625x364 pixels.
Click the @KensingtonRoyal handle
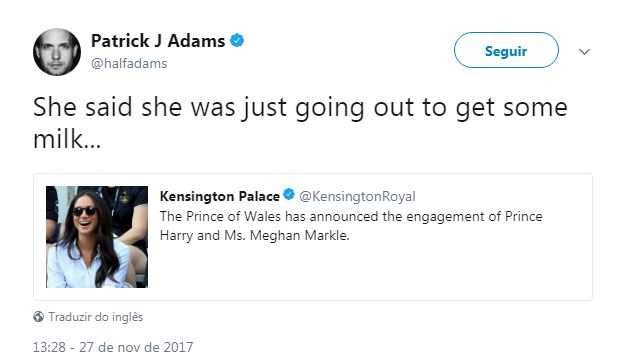[357, 196]
